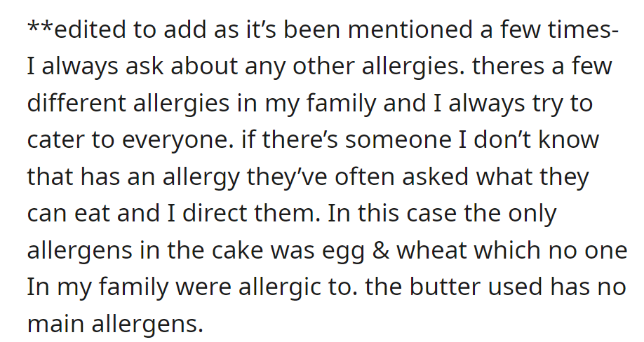This screenshot has height=342, width=644.
Task: Click the words "different allergies"
Action: (x=128, y=103)
